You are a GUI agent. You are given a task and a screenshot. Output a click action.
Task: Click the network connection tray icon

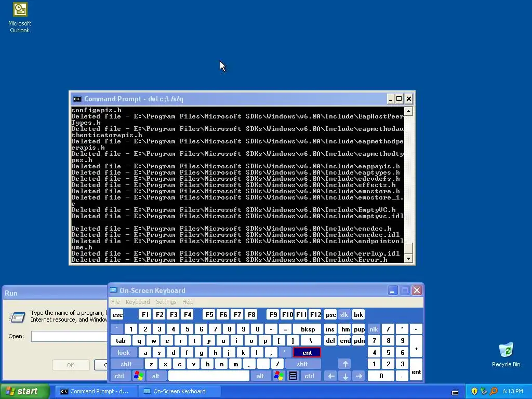pyautogui.click(x=484, y=391)
